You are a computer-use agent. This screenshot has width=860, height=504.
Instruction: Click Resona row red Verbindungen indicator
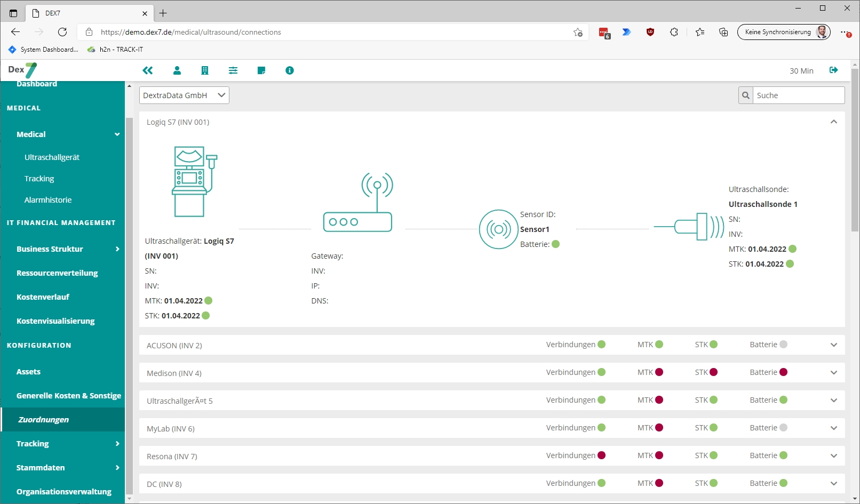point(601,455)
